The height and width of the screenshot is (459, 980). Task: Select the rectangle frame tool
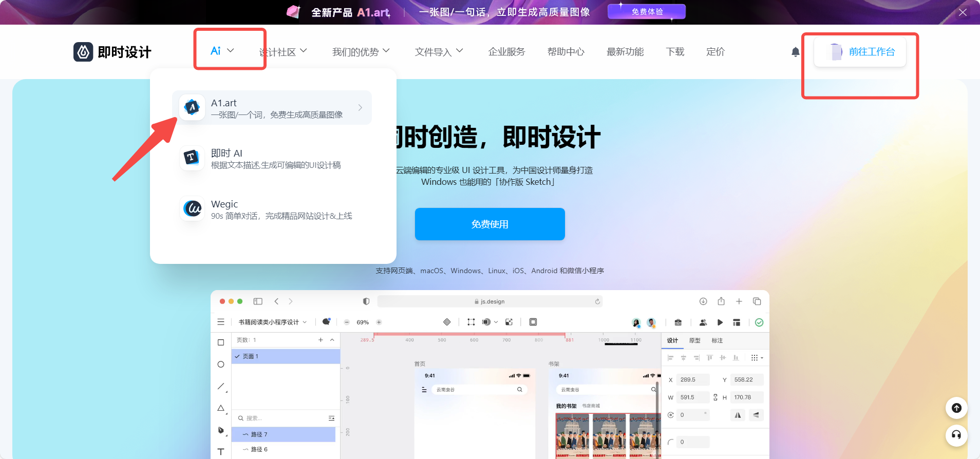[x=221, y=342]
